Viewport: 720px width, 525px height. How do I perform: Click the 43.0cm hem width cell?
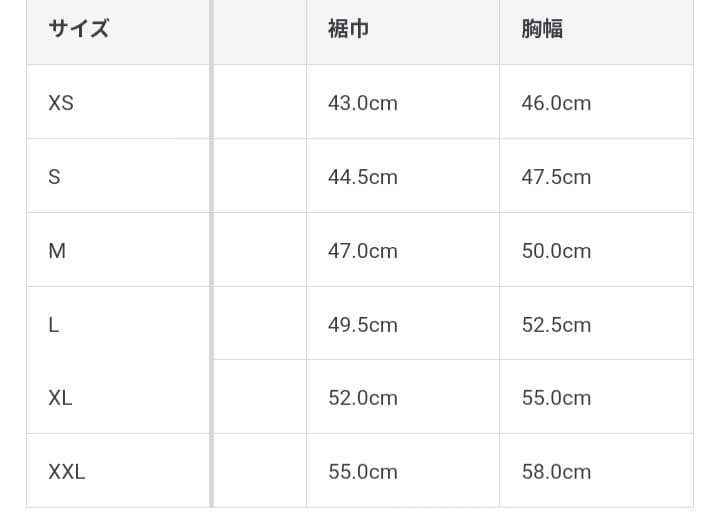[x=363, y=103]
